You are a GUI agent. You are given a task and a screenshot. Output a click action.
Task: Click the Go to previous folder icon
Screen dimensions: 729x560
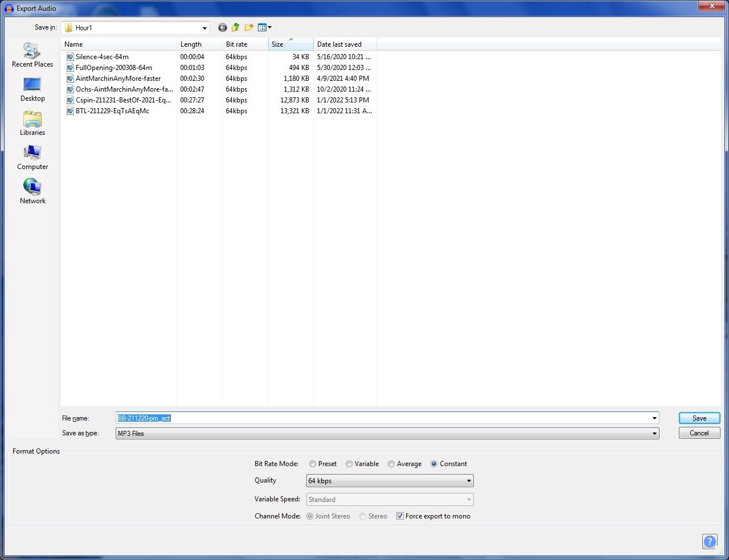tap(222, 27)
